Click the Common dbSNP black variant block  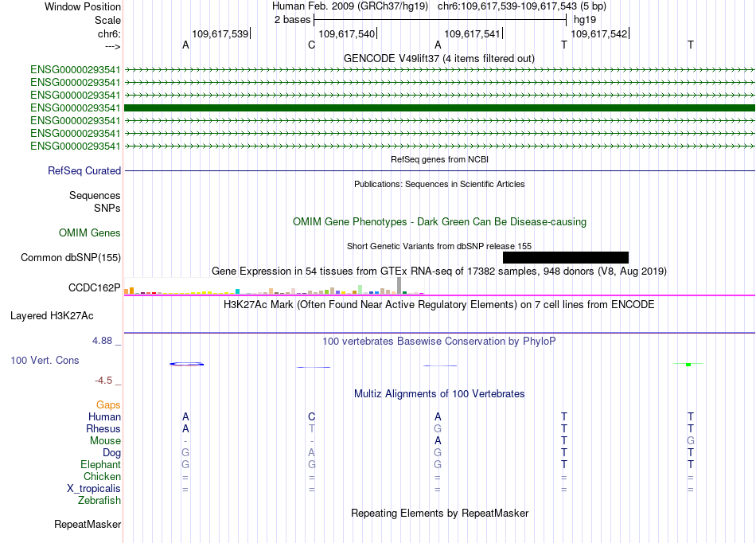pyautogui.click(x=566, y=257)
